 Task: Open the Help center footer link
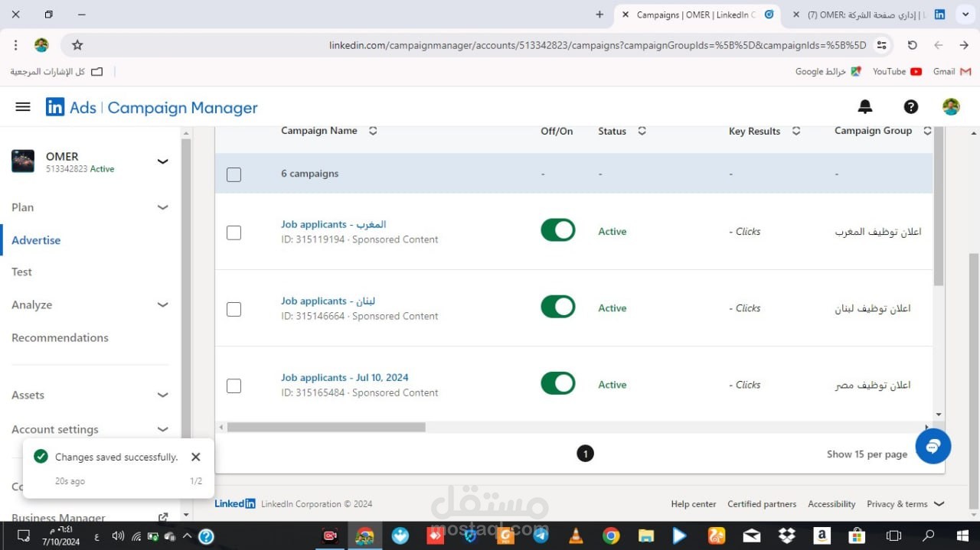(x=694, y=504)
